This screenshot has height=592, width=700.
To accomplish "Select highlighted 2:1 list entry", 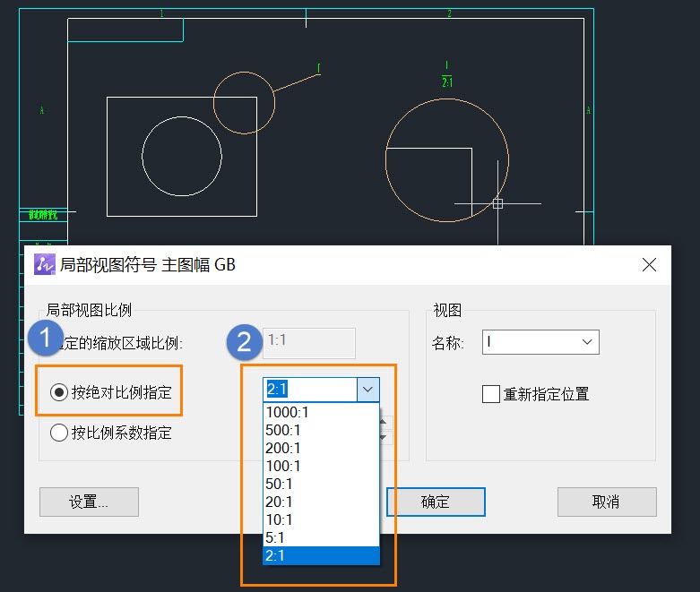I will click(321, 555).
